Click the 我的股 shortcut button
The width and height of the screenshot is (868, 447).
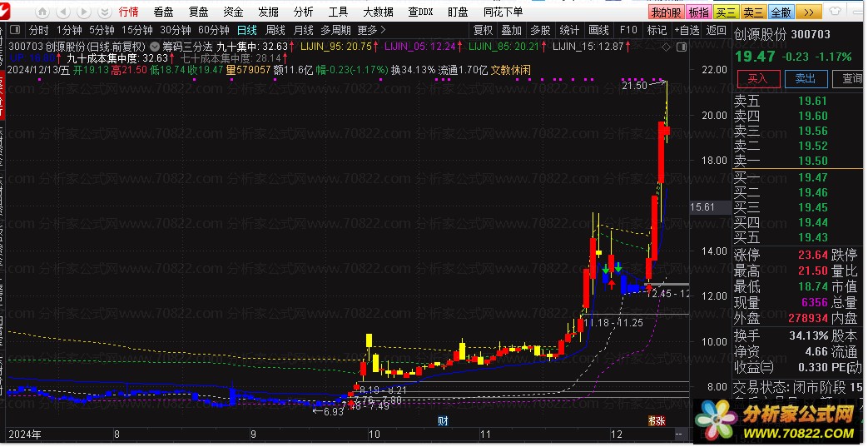tap(666, 12)
